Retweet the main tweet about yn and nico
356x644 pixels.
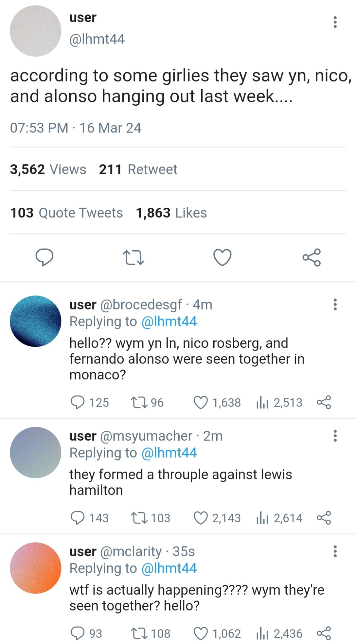pyautogui.click(x=133, y=258)
